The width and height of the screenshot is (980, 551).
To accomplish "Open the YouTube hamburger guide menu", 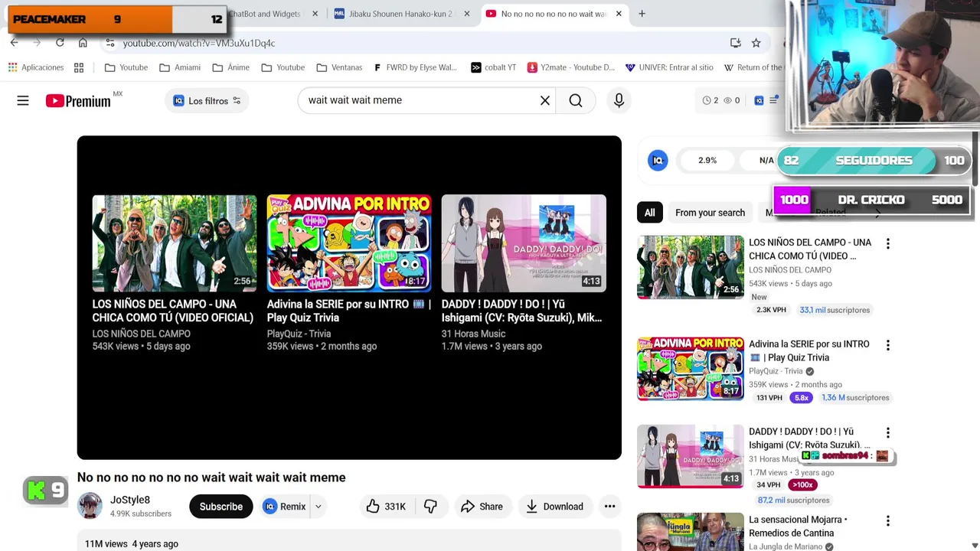I will click(23, 100).
